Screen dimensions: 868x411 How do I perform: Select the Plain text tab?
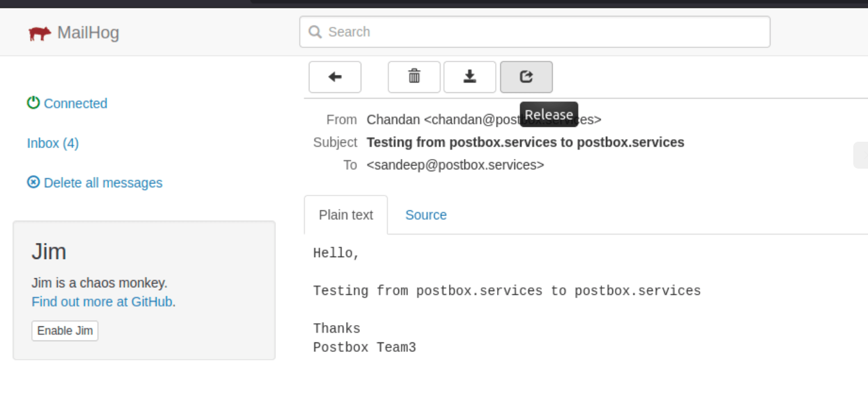[x=346, y=215]
